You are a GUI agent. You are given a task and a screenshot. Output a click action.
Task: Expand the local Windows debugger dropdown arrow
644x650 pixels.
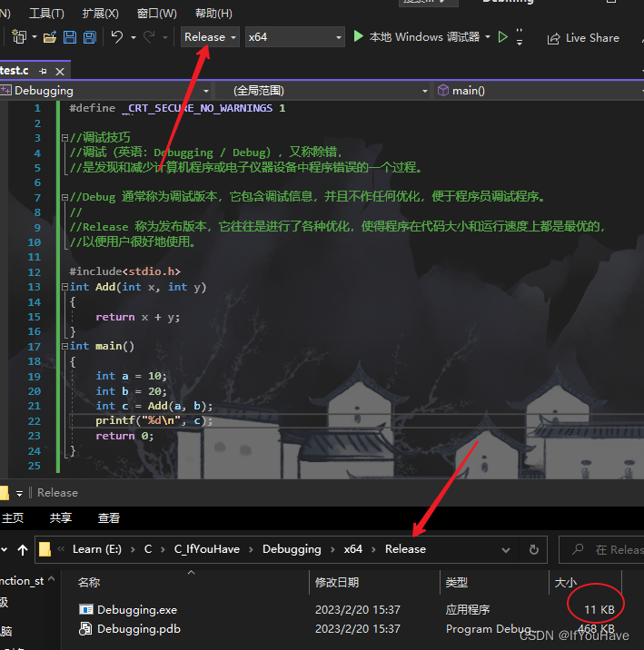point(488,37)
